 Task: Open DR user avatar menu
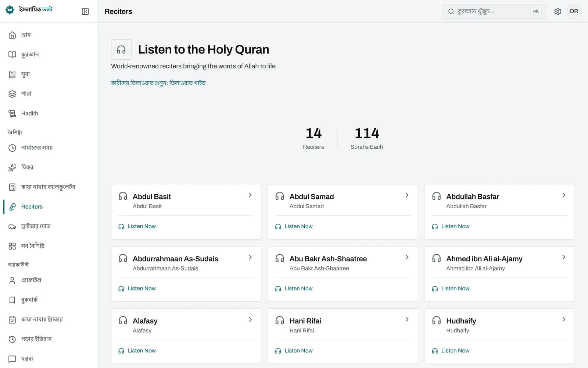pyautogui.click(x=574, y=11)
